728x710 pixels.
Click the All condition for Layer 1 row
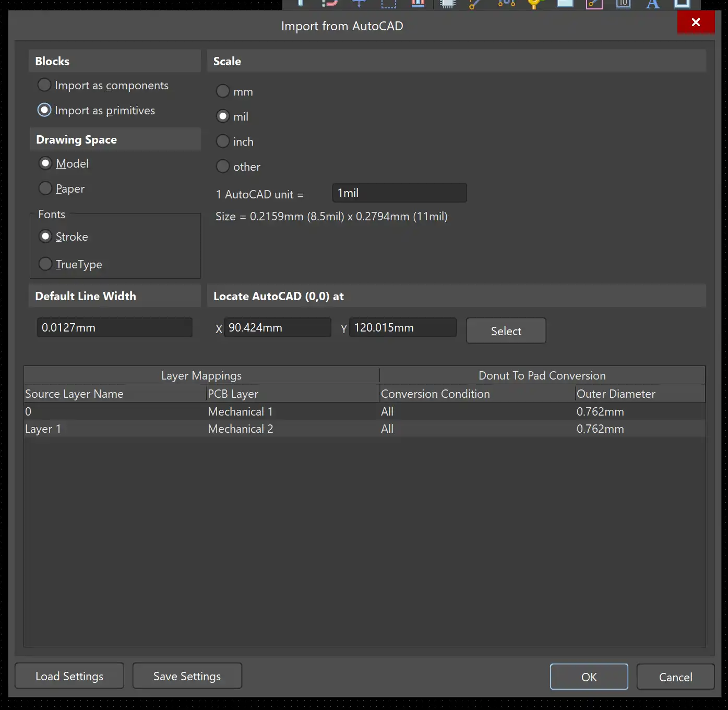tap(478, 429)
